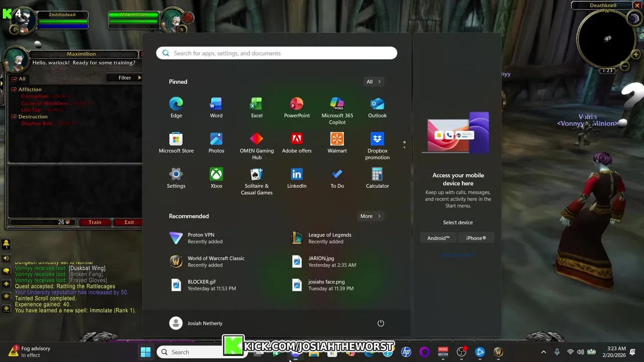
Task: Click the minimap clock showing 1:23
Action: (608, 71)
